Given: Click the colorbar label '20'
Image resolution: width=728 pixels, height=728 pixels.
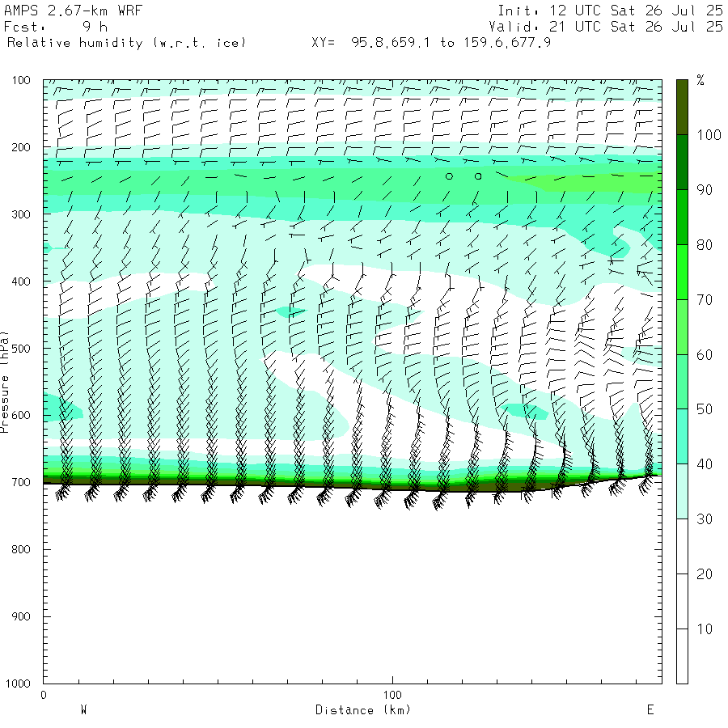Looking at the screenshot, I should (x=705, y=574).
